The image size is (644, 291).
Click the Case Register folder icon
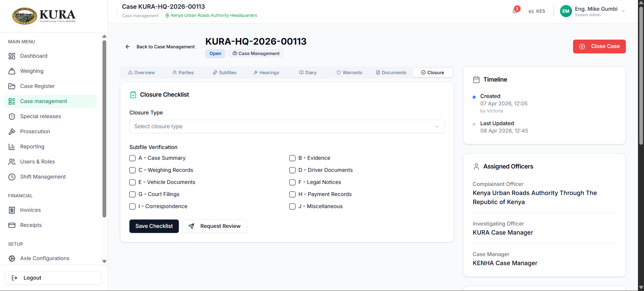(12, 86)
